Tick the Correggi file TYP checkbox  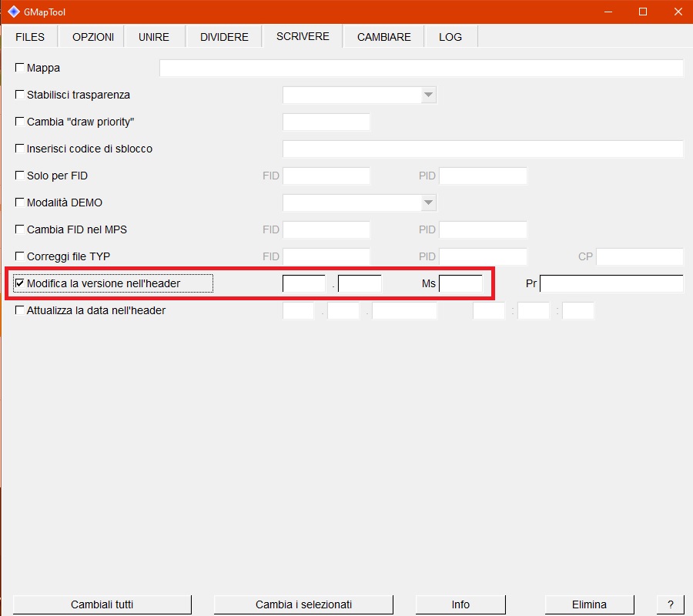click(19, 256)
